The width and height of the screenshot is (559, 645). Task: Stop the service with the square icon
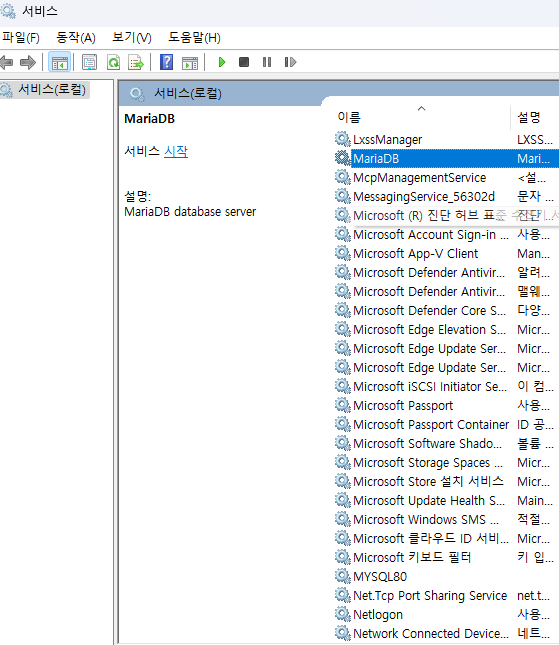[x=244, y=62]
